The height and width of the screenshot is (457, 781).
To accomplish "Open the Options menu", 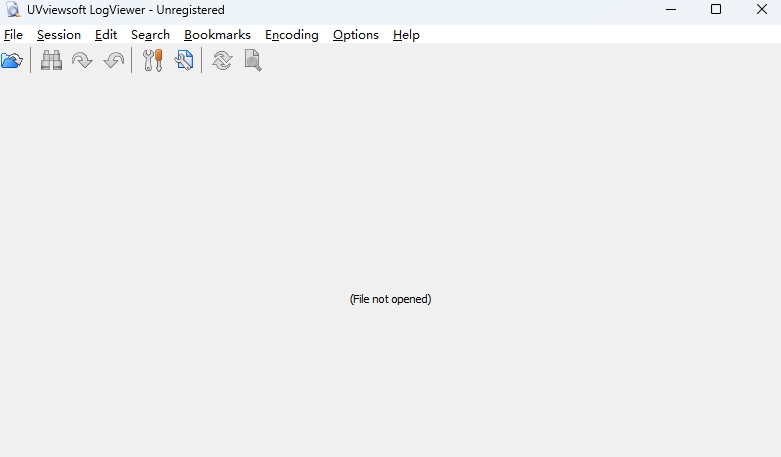I will pos(356,35).
